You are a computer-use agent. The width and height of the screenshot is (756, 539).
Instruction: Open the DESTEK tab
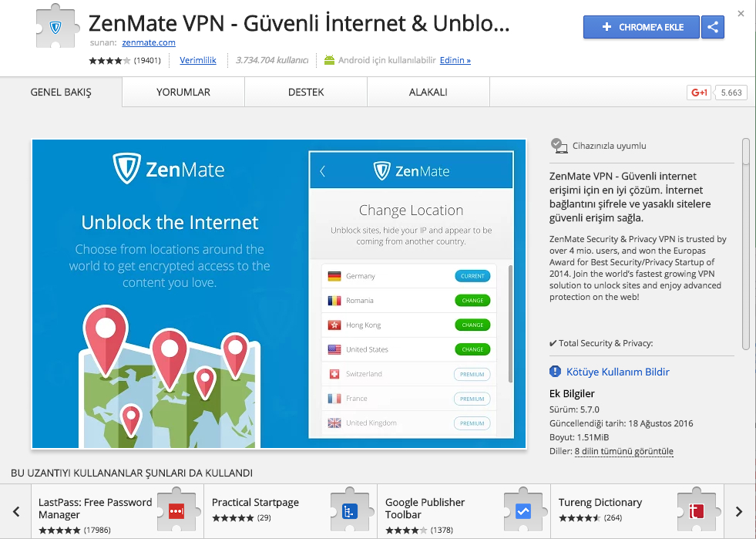(x=306, y=93)
